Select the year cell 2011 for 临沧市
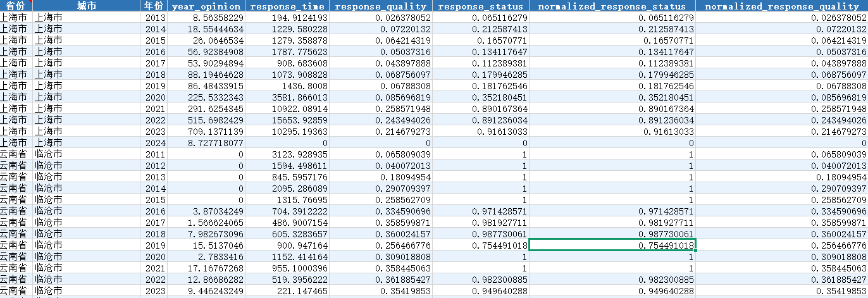The width and height of the screenshot is (868, 298). 153,154
